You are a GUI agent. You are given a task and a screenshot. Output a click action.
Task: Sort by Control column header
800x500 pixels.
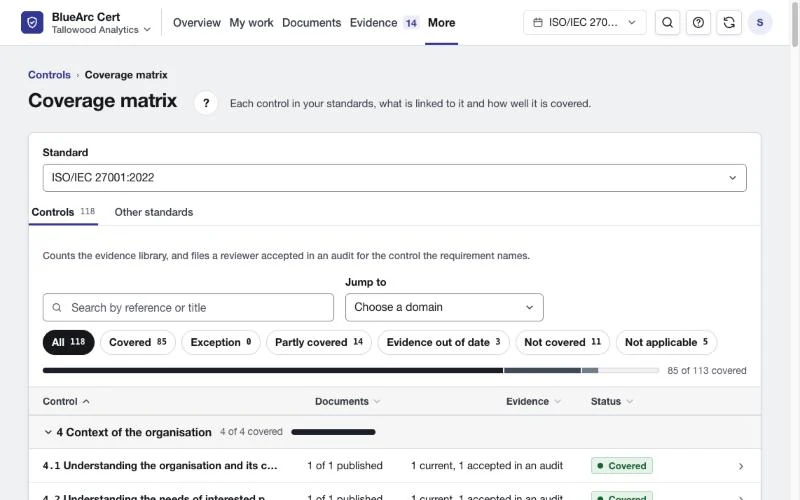tap(66, 402)
